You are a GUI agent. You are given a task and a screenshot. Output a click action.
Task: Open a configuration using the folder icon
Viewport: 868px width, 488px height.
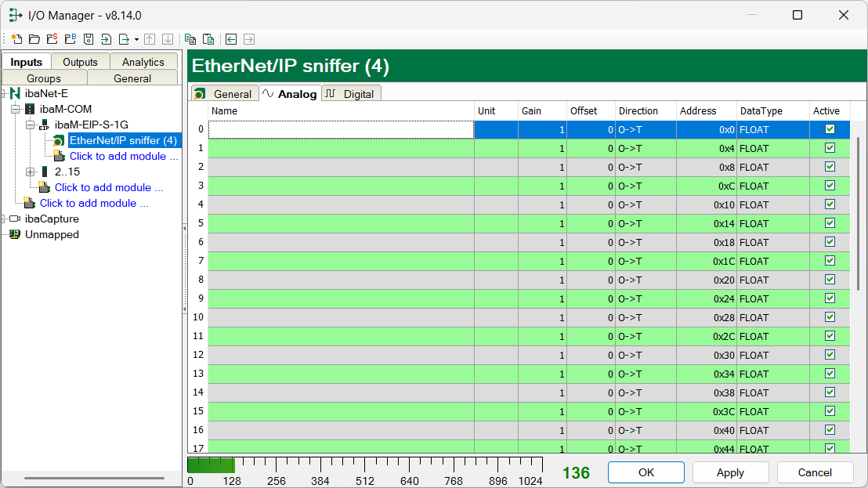pos(34,39)
